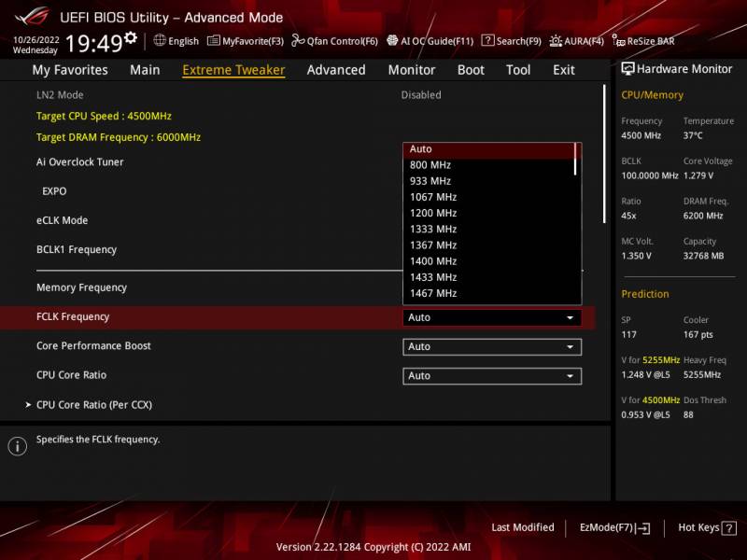
Task: Choose 1200 MHz FCLK option
Action: tap(489, 214)
